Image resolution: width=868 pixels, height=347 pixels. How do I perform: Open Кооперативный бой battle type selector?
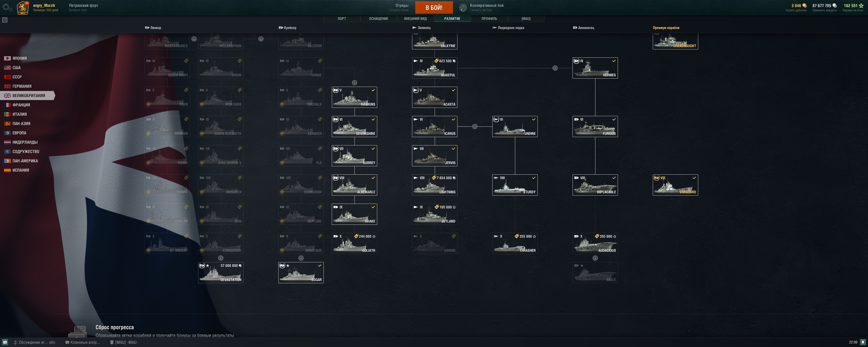click(486, 7)
